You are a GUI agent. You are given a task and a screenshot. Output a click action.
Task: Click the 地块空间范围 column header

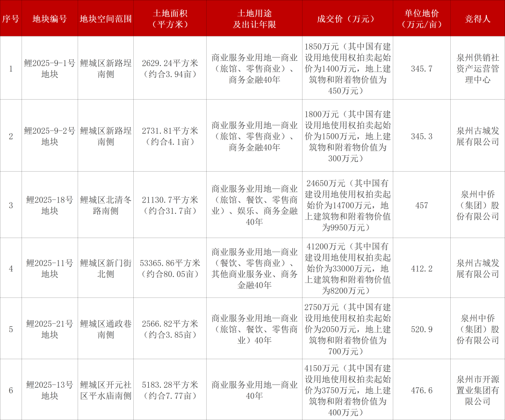[x=106, y=18]
